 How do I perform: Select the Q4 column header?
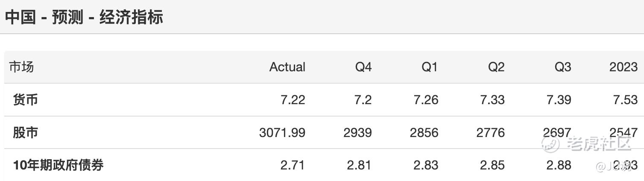pos(363,67)
